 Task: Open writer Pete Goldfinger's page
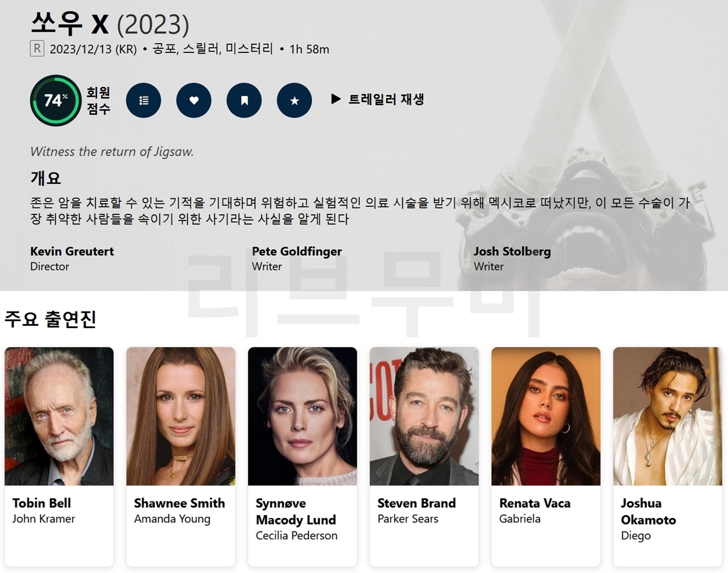pyautogui.click(x=297, y=251)
